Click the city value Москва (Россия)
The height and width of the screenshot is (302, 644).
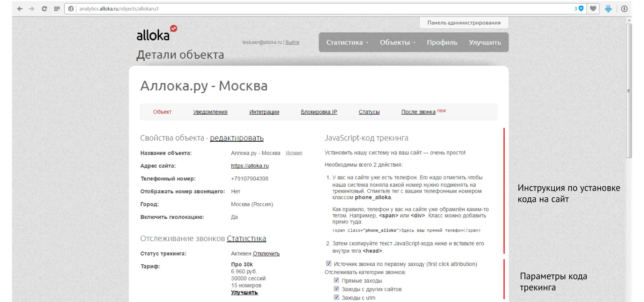252,204
